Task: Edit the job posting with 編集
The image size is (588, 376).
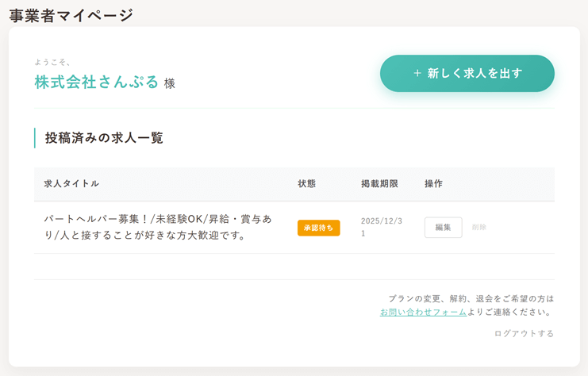Action: [x=443, y=228]
